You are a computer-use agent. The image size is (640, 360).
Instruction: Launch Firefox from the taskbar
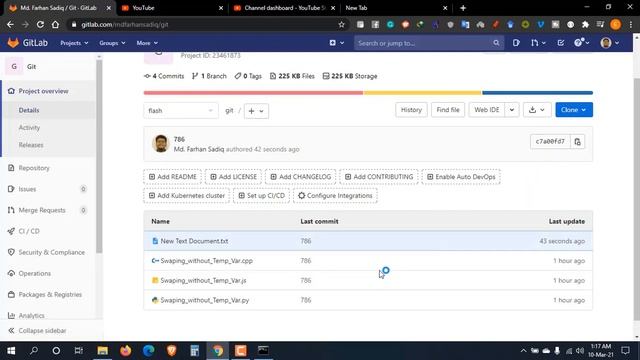[x=126, y=351]
